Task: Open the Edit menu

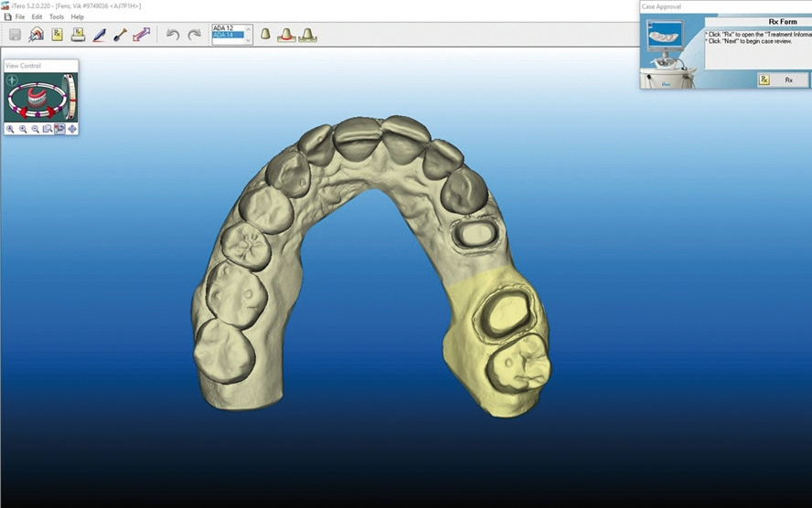Action: tap(37, 16)
